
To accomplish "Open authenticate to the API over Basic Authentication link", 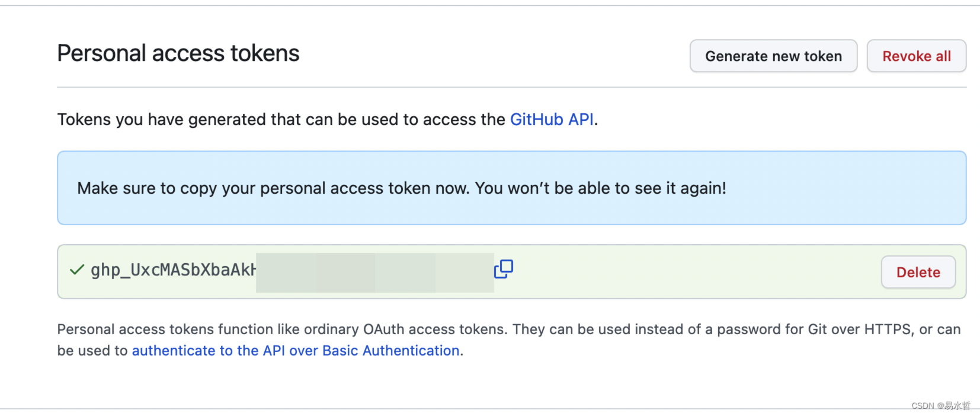I will (x=296, y=351).
